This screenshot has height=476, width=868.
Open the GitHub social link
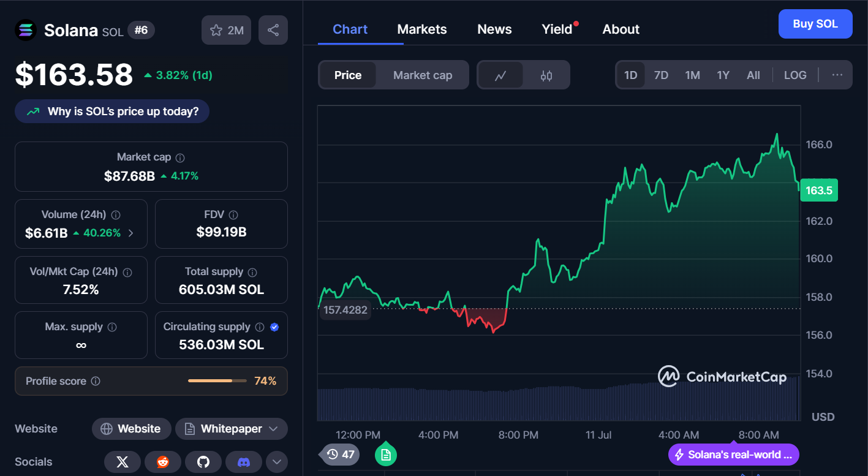tap(203, 462)
